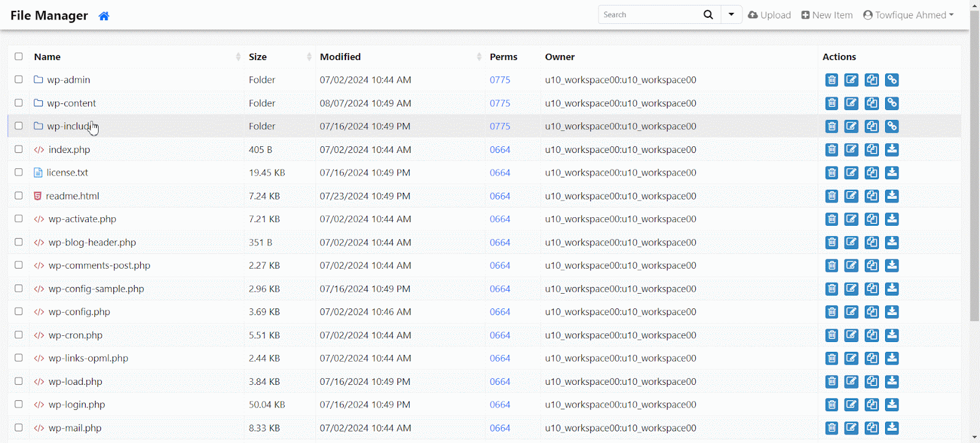Copy wp-links-opml.php with copy icon

tap(872, 359)
